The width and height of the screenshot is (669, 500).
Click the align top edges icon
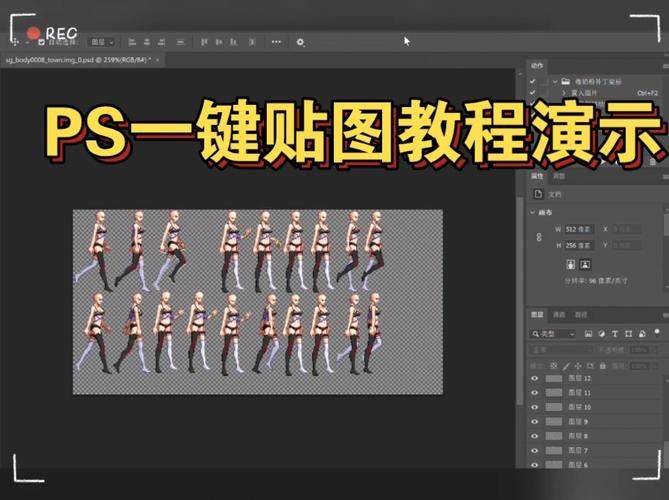(x=204, y=42)
